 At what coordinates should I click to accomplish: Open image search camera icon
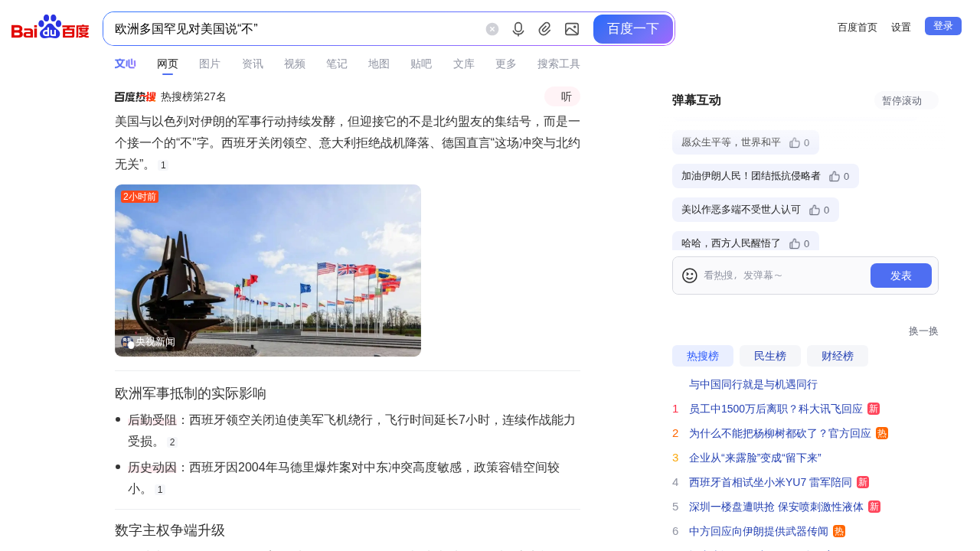pyautogui.click(x=572, y=29)
